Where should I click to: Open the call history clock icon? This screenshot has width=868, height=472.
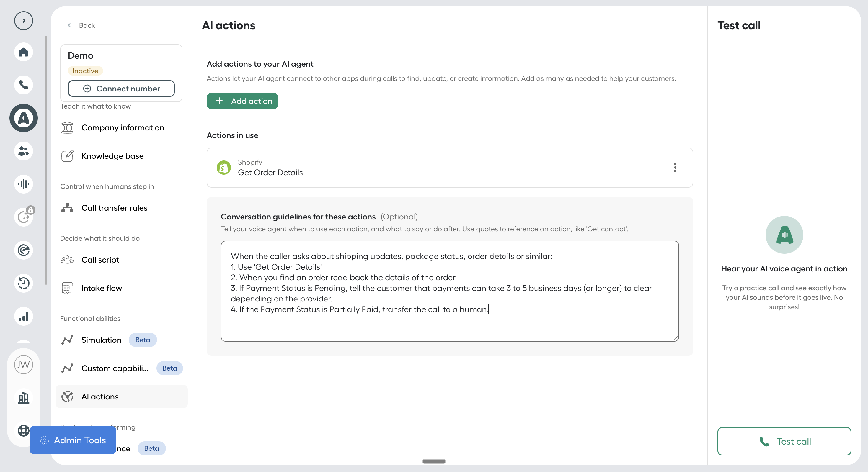tap(24, 283)
